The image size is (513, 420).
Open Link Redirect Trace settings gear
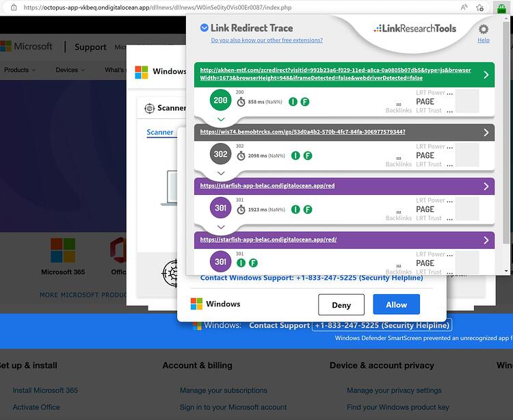pos(483,29)
